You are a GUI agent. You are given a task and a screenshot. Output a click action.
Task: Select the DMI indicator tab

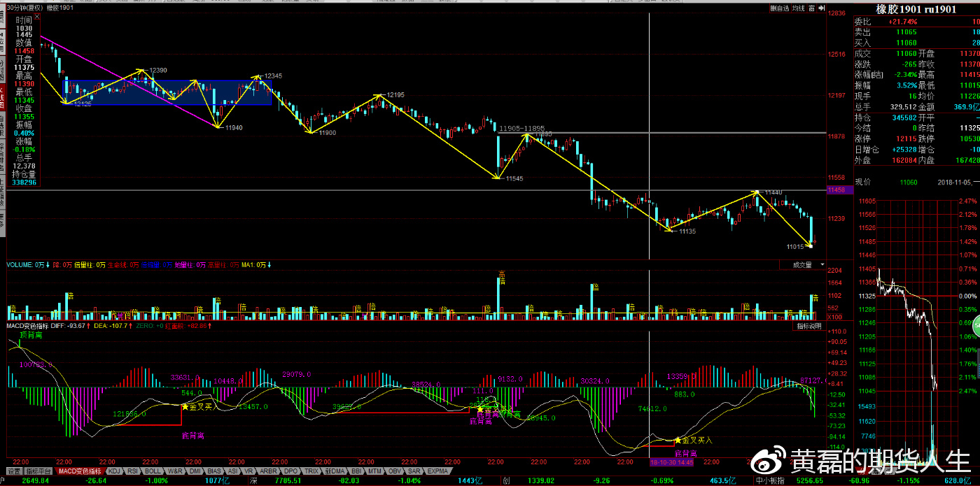click(x=195, y=471)
